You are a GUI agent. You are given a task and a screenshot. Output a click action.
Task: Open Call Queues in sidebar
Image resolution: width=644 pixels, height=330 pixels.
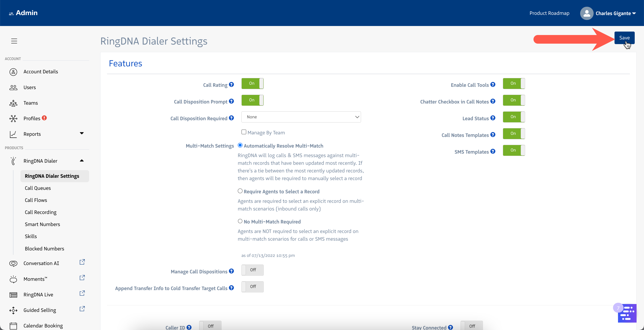[x=38, y=188]
